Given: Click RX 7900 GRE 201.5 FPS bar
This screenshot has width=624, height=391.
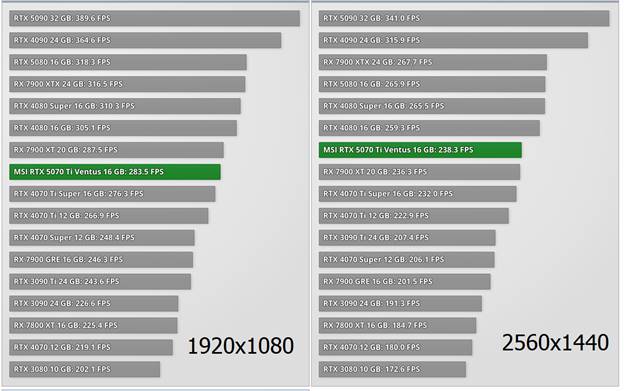Looking at the screenshot, I should (x=404, y=281).
